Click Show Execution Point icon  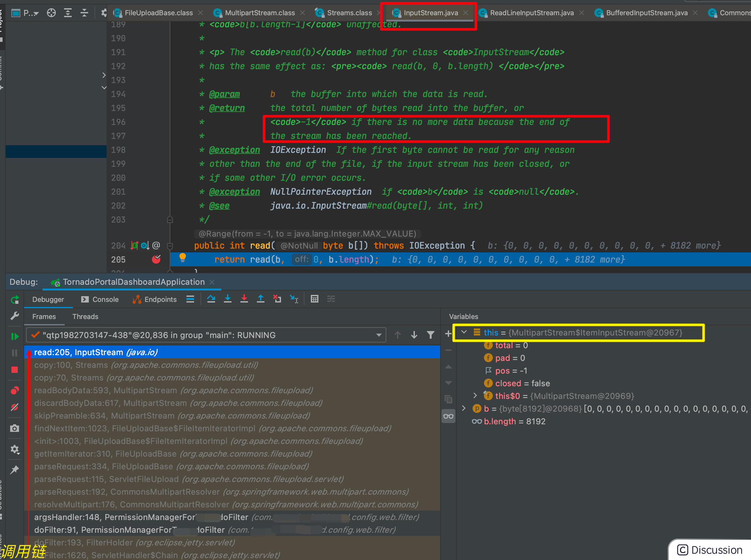(190, 299)
